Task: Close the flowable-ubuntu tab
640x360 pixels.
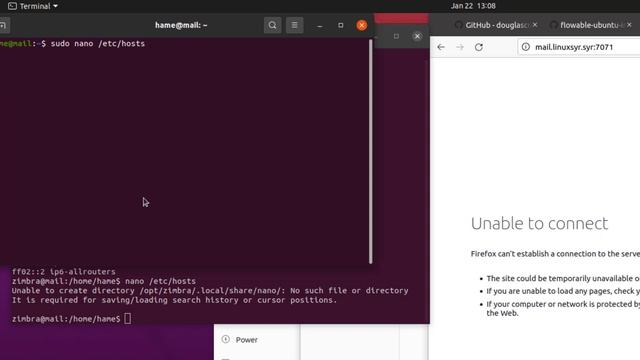Action: point(629,25)
